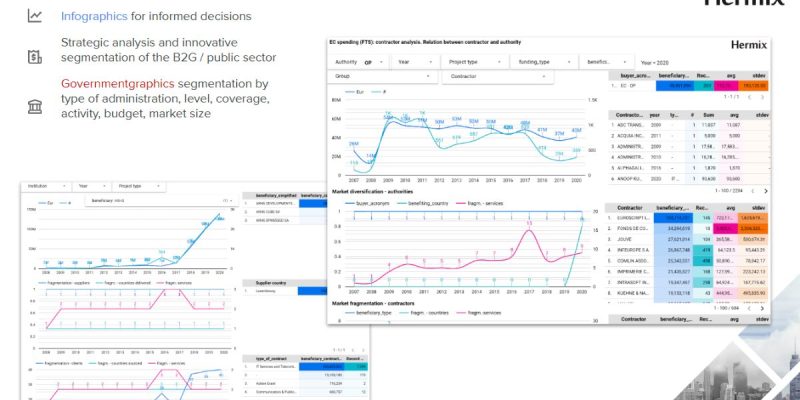Click the 'Action Grant' contract type row

[x=305, y=383]
